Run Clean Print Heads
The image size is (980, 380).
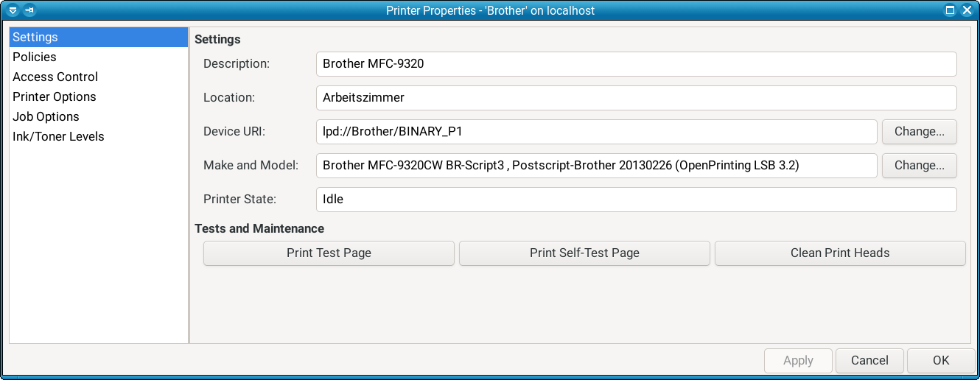[x=840, y=253]
